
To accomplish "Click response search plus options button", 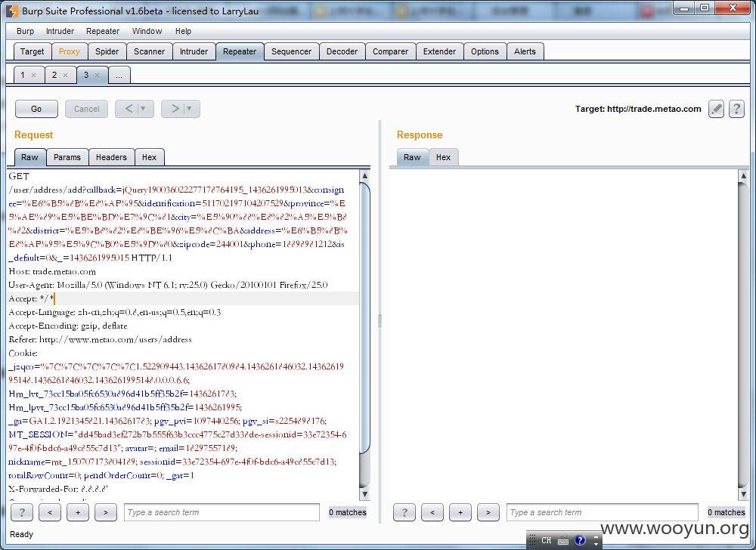I will (460, 512).
